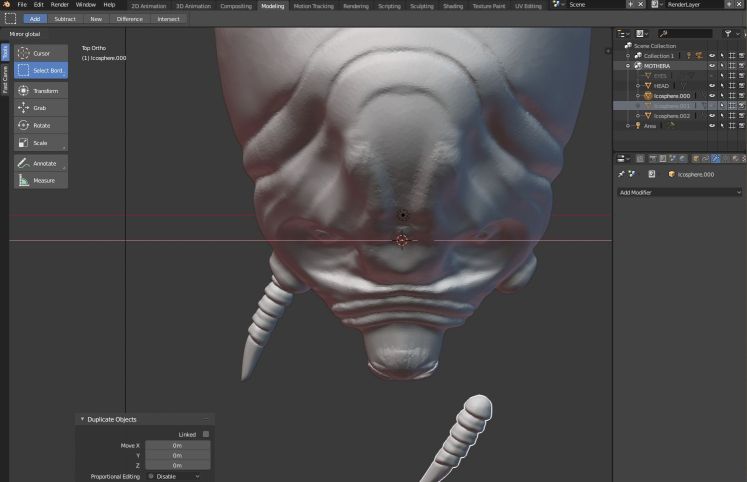Collapse the Duplicate Objects panel
Viewport: 747px width, 482px height.
(82, 419)
